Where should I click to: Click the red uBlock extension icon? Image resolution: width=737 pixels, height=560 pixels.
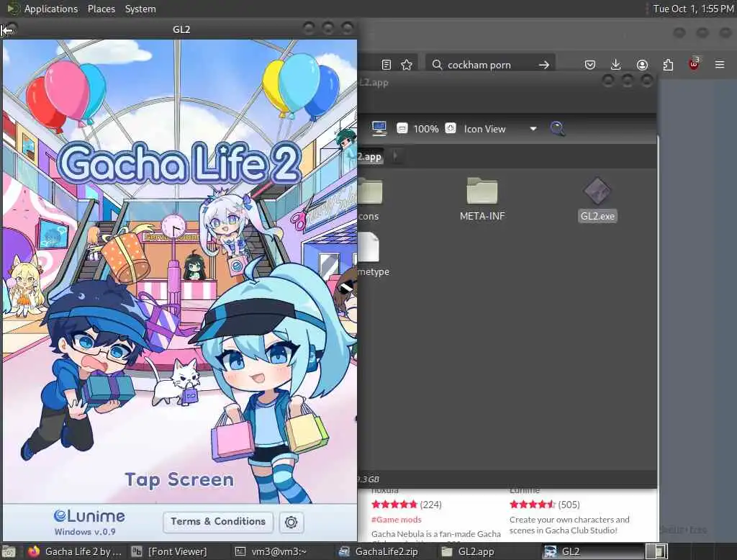pyautogui.click(x=694, y=64)
